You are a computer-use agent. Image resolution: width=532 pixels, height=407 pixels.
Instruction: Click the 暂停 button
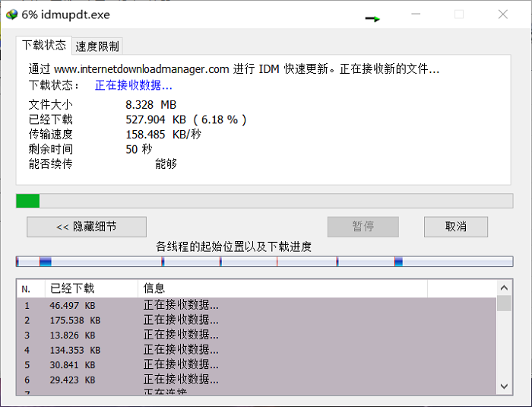[363, 227]
